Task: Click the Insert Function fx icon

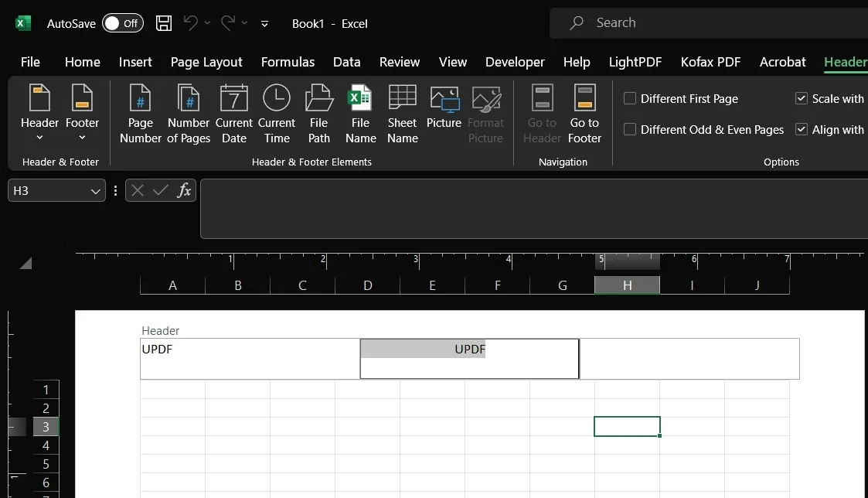Action: pyautogui.click(x=184, y=190)
